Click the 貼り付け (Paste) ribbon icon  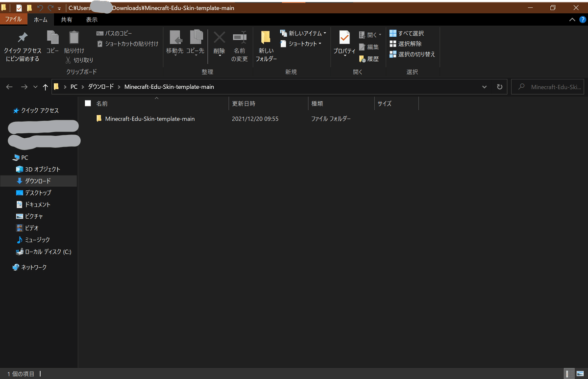click(x=74, y=42)
